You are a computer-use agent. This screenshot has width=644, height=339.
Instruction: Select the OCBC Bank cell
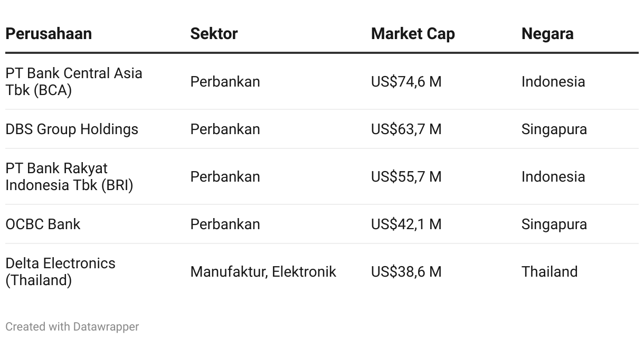pyautogui.click(x=43, y=224)
